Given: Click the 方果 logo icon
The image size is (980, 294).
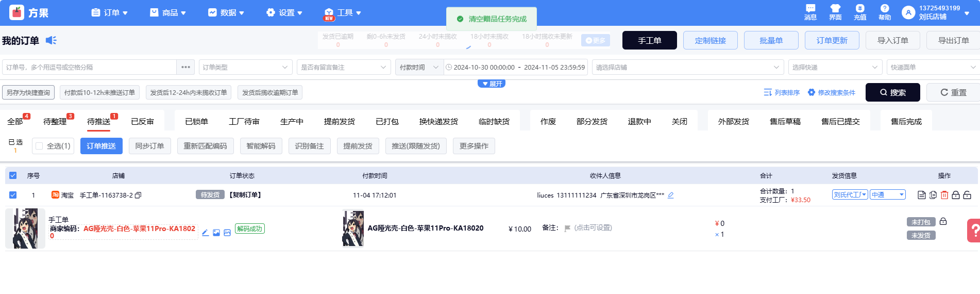Looking at the screenshot, I should 16,12.
